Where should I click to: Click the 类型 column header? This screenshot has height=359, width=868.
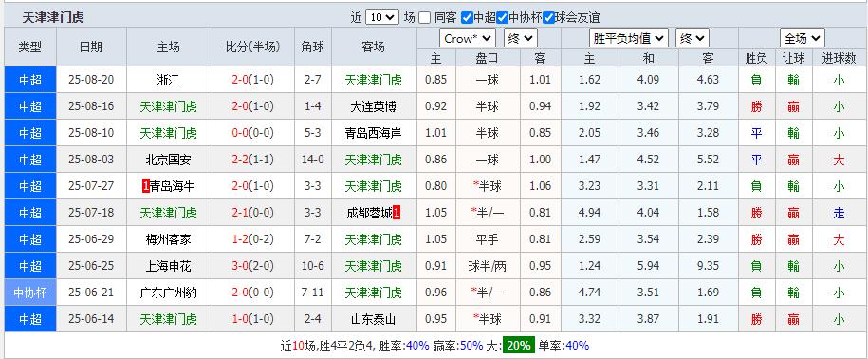tap(30, 47)
